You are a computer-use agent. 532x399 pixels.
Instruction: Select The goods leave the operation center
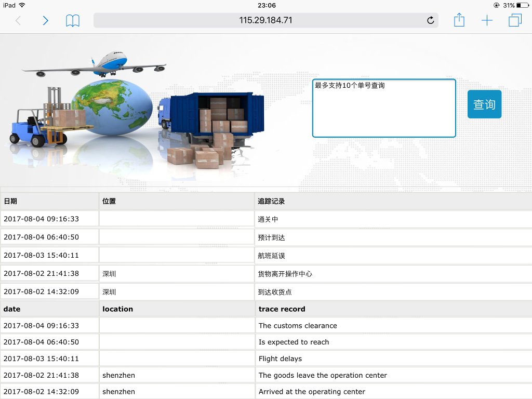click(x=323, y=375)
